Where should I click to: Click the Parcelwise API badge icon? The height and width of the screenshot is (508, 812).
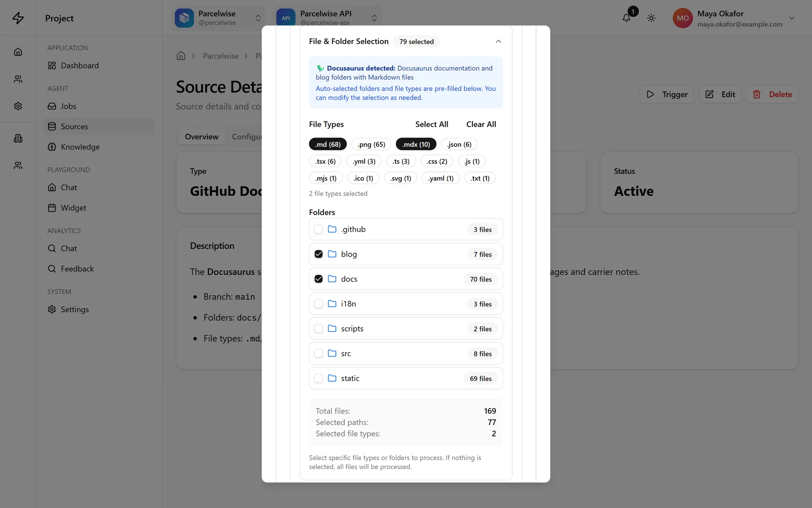point(286,18)
